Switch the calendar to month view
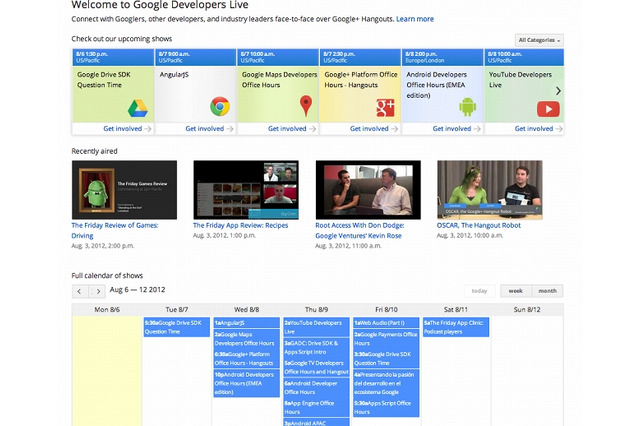 pyautogui.click(x=547, y=291)
